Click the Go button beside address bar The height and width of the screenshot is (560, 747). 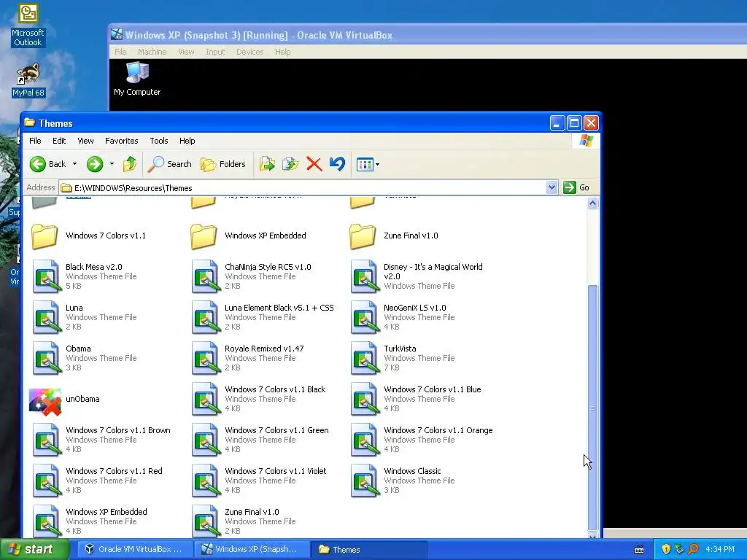[x=576, y=187]
